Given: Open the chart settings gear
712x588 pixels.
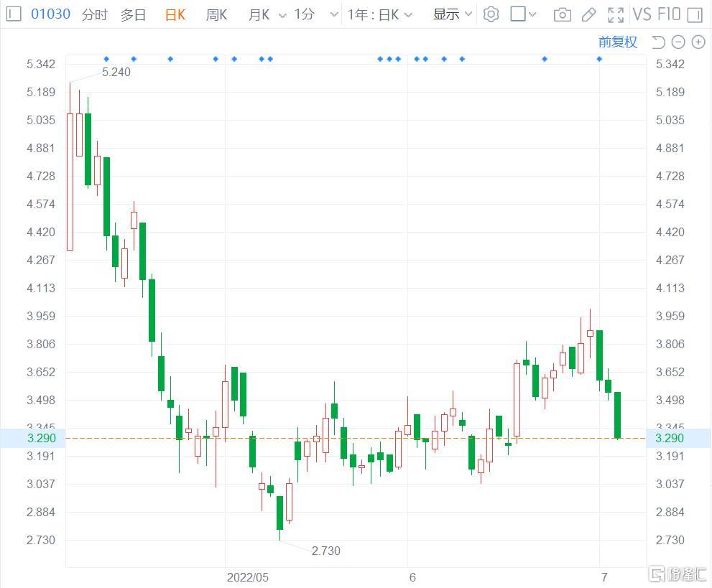Looking at the screenshot, I should (491, 14).
